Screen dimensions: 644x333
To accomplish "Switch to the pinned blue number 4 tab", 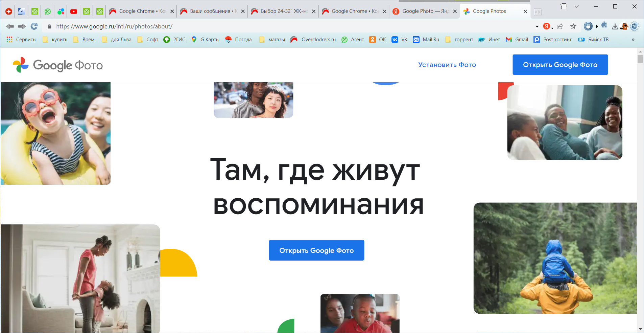I will click(x=22, y=12).
